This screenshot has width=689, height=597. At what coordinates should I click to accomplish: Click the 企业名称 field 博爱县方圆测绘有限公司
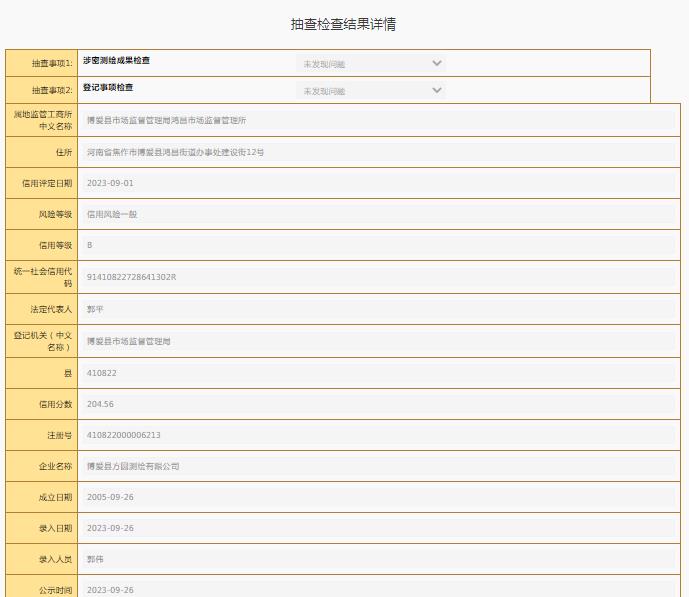[x=378, y=466]
